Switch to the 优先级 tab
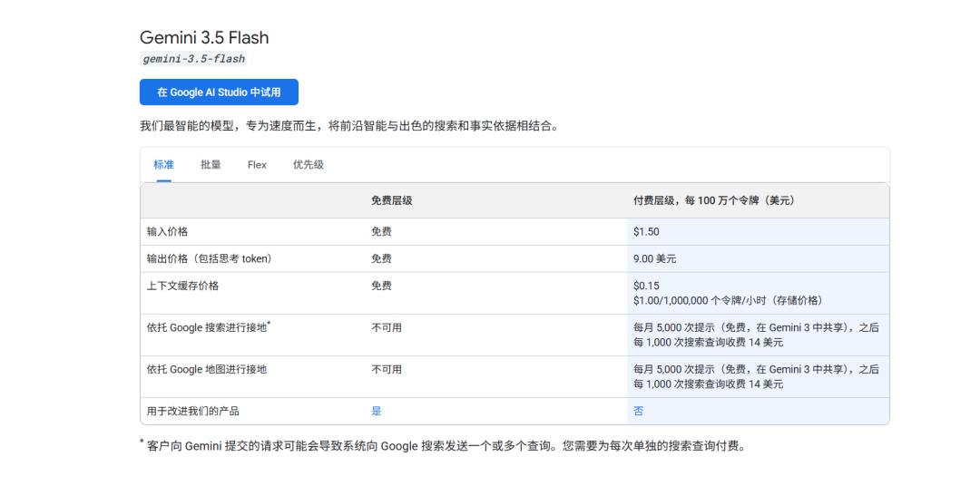The width and height of the screenshot is (980, 486). pyautogui.click(x=309, y=165)
